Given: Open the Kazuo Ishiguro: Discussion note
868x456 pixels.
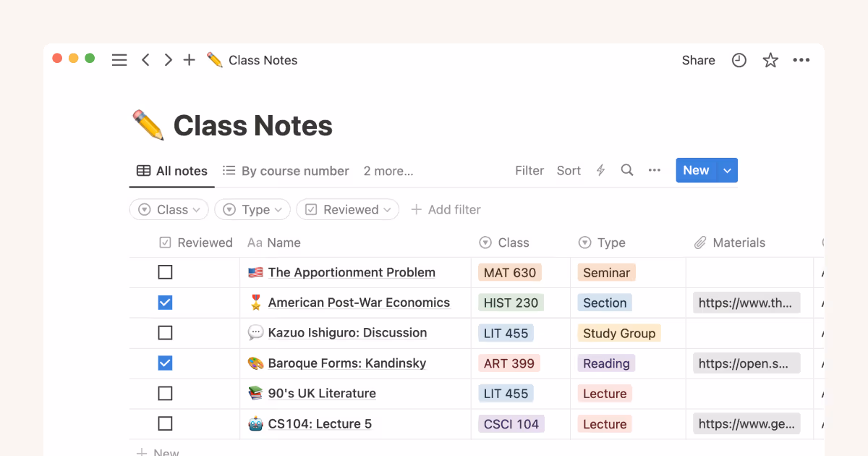Looking at the screenshot, I should (x=346, y=333).
